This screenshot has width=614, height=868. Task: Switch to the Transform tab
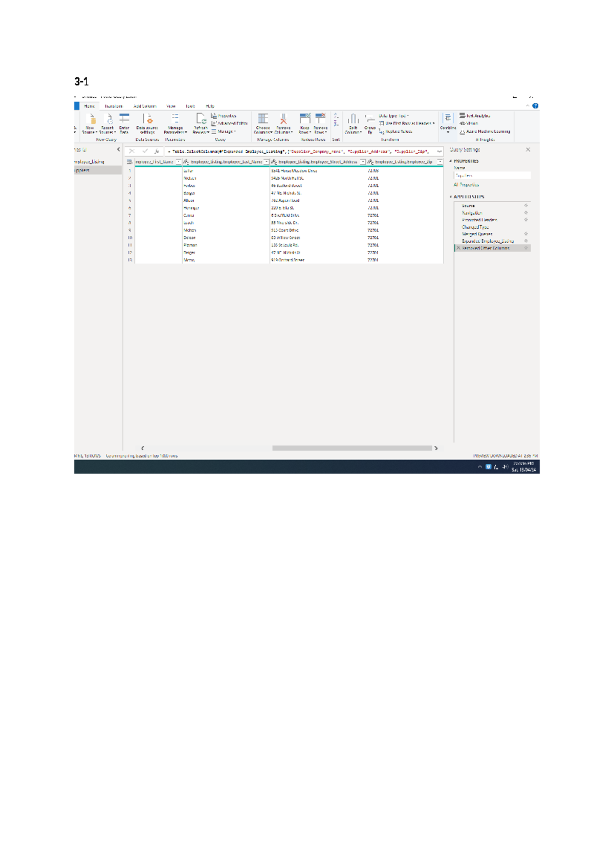(x=114, y=106)
